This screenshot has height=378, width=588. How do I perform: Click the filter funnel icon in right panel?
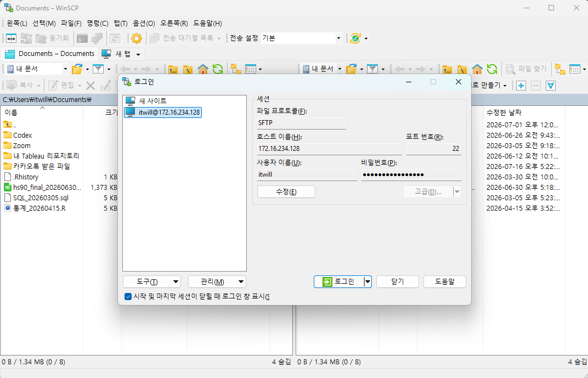click(372, 69)
